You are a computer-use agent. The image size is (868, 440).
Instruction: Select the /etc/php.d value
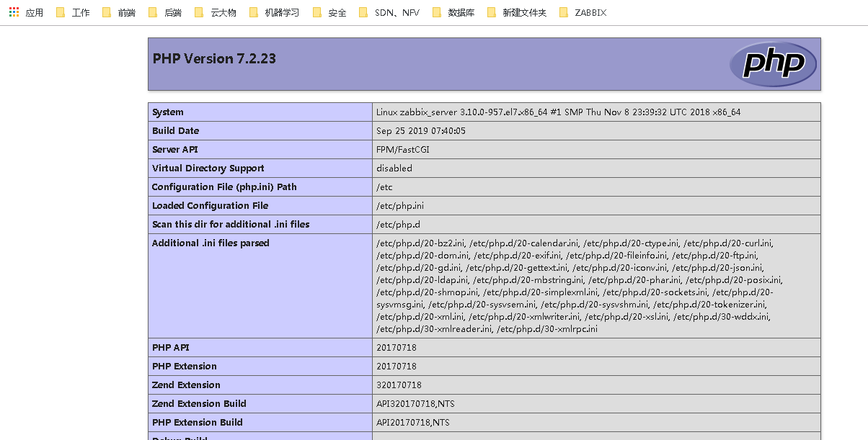[x=398, y=225]
